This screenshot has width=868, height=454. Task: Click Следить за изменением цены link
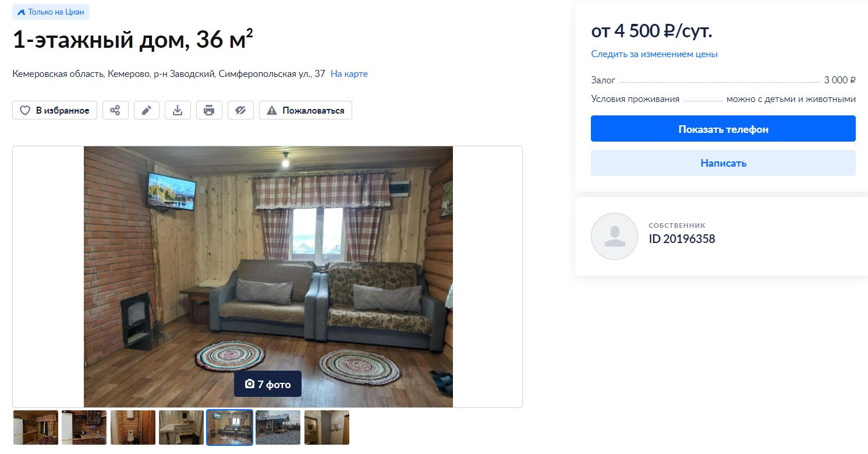(x=654, y=54)
